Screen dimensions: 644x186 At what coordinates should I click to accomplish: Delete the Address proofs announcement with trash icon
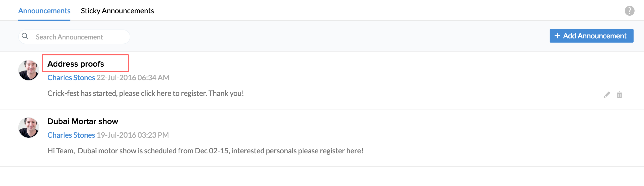coord(619,95)
